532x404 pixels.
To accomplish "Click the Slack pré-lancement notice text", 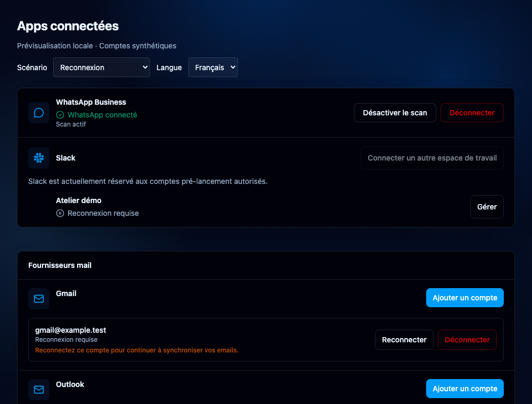I will click(x=148, y=181).
